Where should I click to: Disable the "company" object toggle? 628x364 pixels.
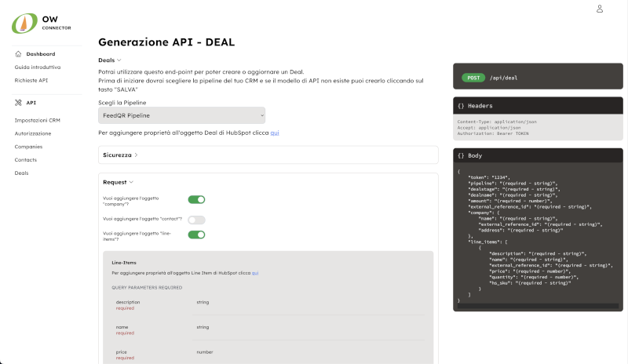[x=196, y=200]
